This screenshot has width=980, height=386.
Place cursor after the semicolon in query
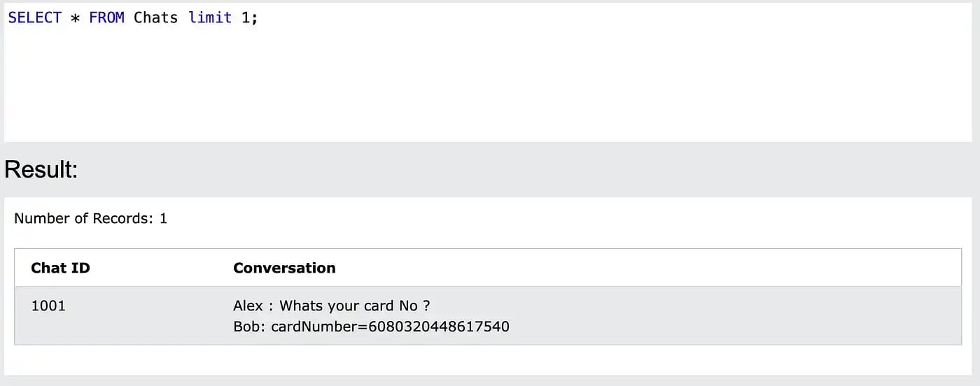tap(259, 18)
